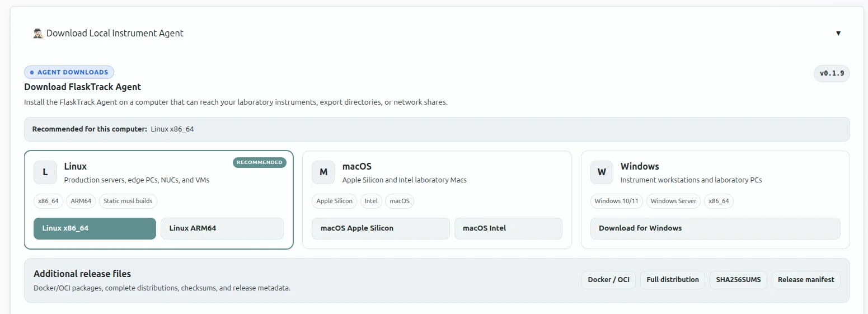The image size is (868, 314).
Task: Download the macOS Intel build
Action: [508, 228]
